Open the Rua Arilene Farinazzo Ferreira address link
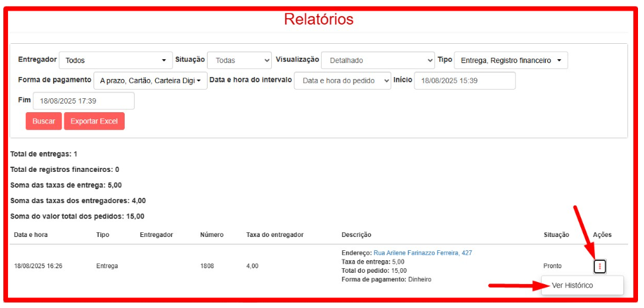 coord(422,253)
